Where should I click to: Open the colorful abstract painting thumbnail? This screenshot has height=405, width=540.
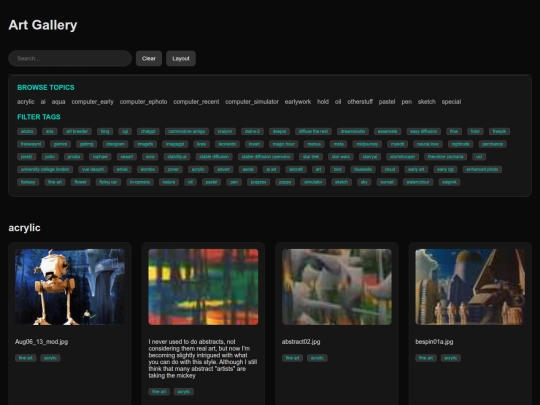click(203, 287)
